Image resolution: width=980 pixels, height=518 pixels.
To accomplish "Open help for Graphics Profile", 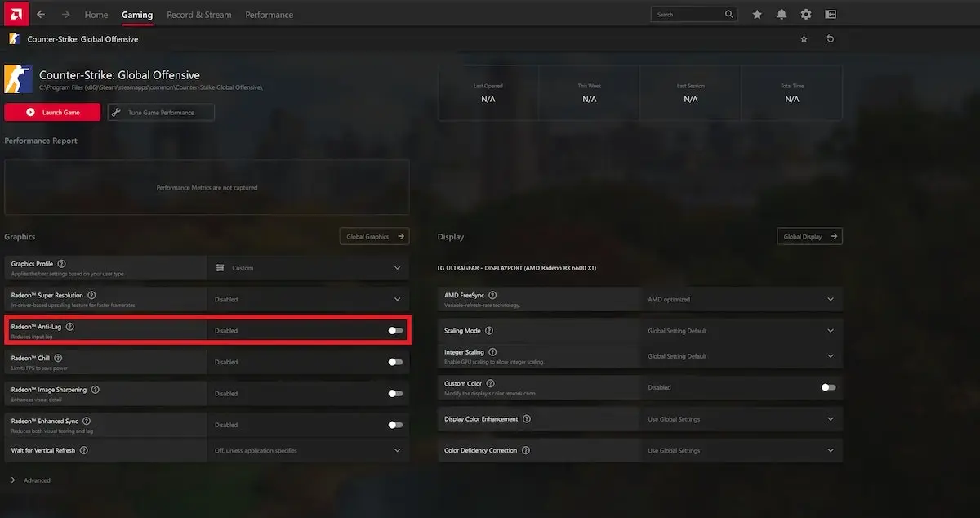I will tap(62, 264).
